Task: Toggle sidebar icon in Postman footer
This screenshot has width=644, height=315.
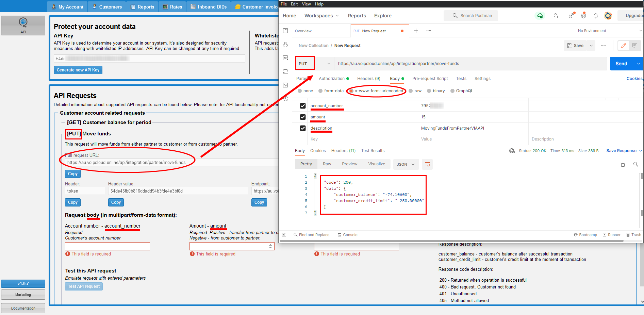Action: click(x=284, y=235)
